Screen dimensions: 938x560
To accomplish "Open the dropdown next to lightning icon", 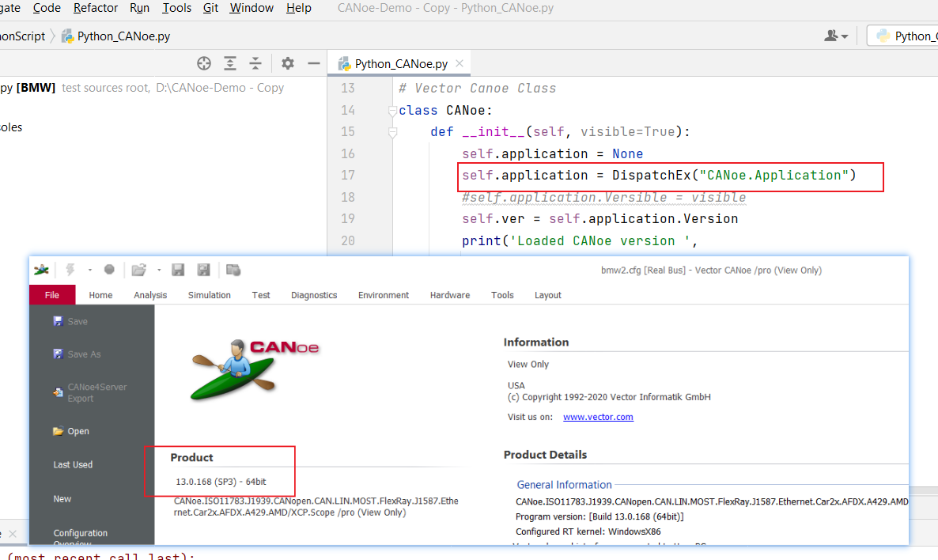I will pyautogui.click(x=89, y=270).
